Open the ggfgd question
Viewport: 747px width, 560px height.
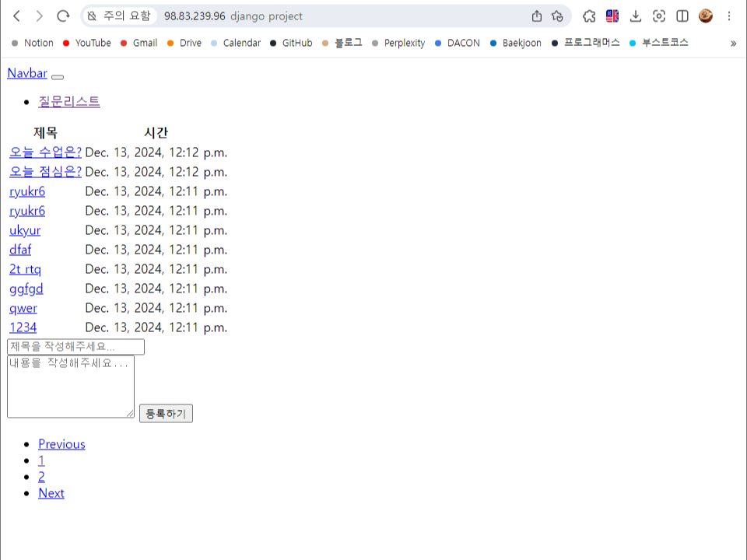pyautogui.click(x=26, y=289)
